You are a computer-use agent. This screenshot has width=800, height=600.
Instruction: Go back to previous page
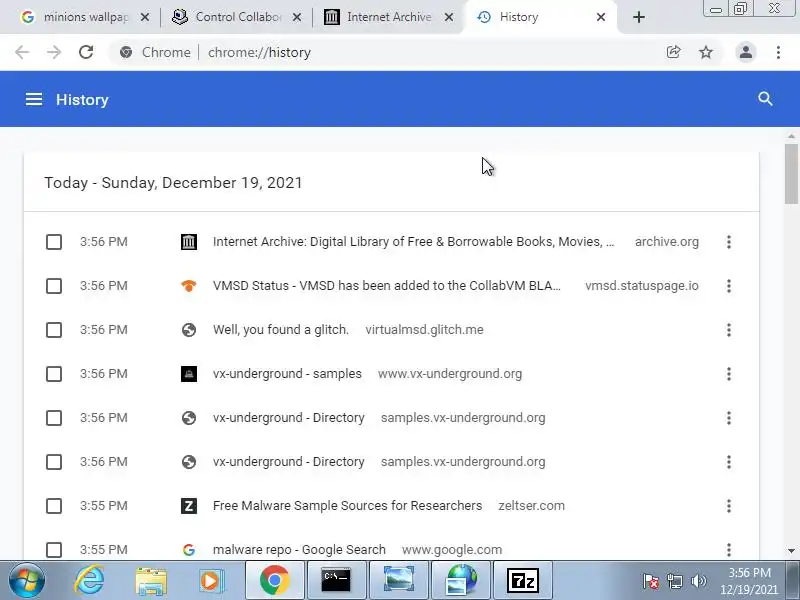(x=22, y=52)
